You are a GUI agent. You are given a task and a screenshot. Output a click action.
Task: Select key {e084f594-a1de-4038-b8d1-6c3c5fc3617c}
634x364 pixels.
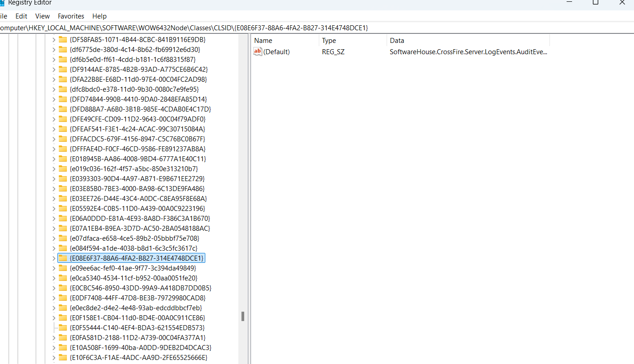134,248
